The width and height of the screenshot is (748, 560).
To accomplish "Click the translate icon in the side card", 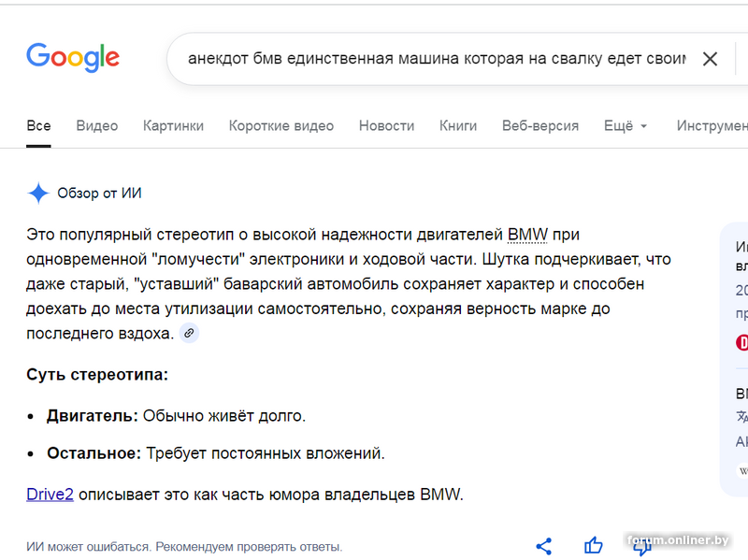I will click(742, 417).
